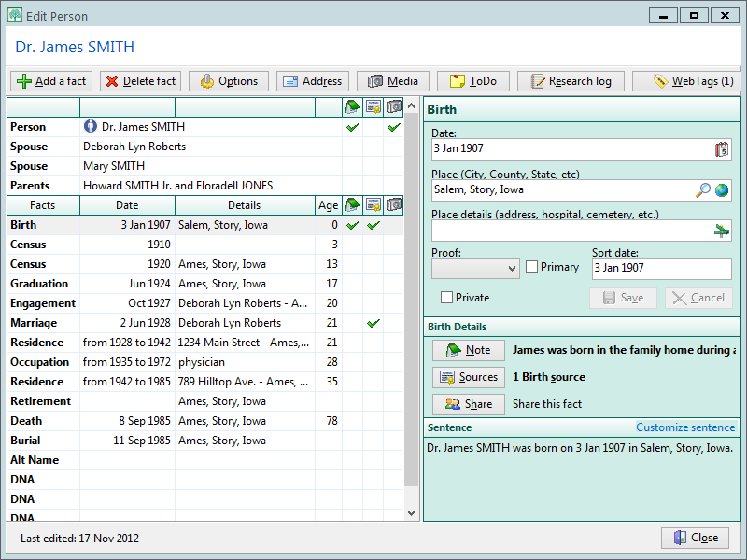Click the place details lookup icon

pyautogui.click(x=722, y=231)
